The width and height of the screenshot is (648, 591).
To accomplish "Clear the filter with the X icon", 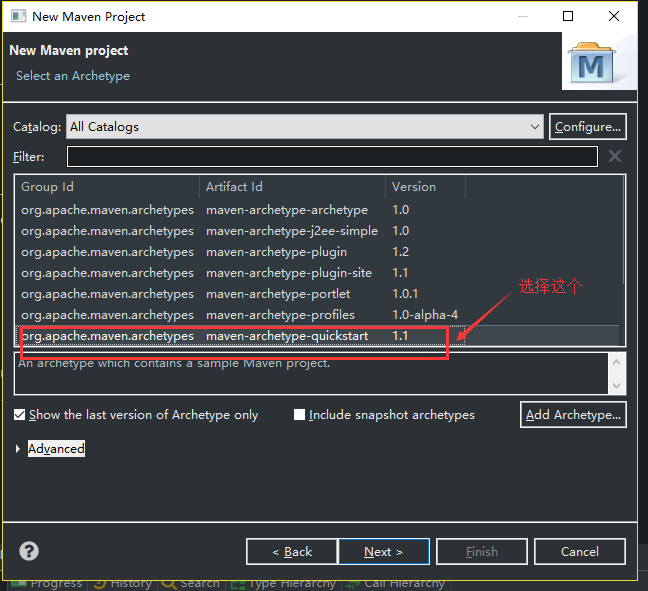I will (615, 156).
